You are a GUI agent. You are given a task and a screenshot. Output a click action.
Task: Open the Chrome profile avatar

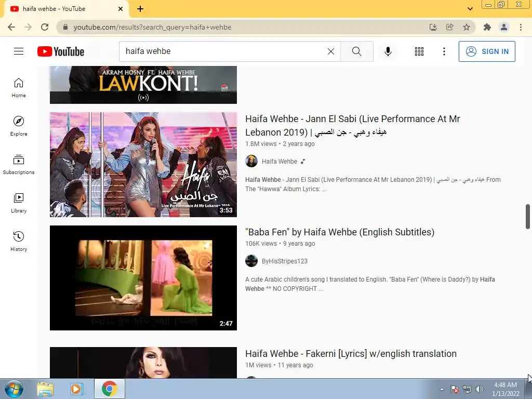504,27
